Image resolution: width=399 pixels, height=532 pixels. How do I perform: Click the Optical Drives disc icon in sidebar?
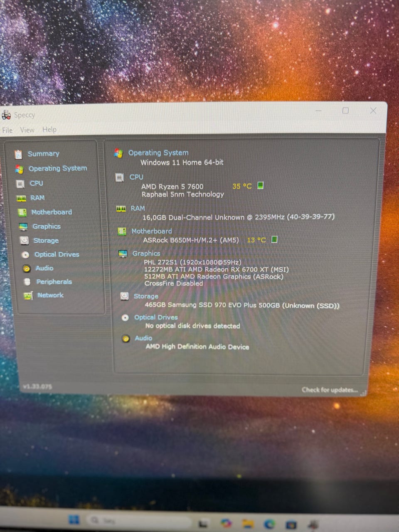pyautogui.click(x=26, y=255)
